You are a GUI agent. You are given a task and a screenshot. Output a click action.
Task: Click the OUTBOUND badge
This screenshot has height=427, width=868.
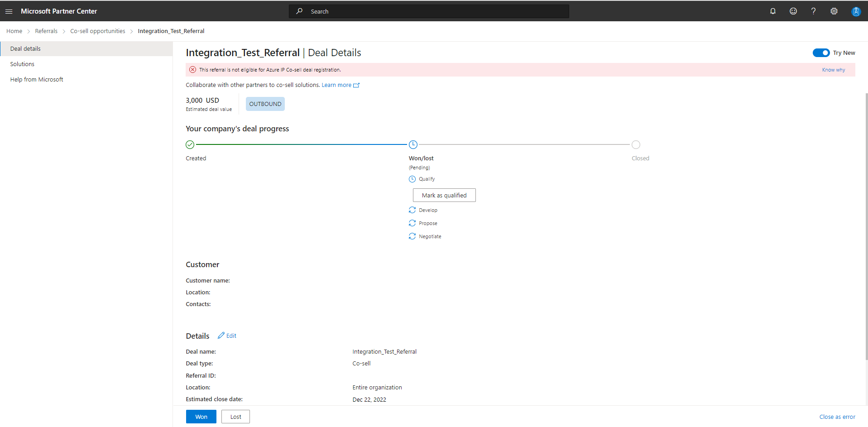[x=265, y=104]
